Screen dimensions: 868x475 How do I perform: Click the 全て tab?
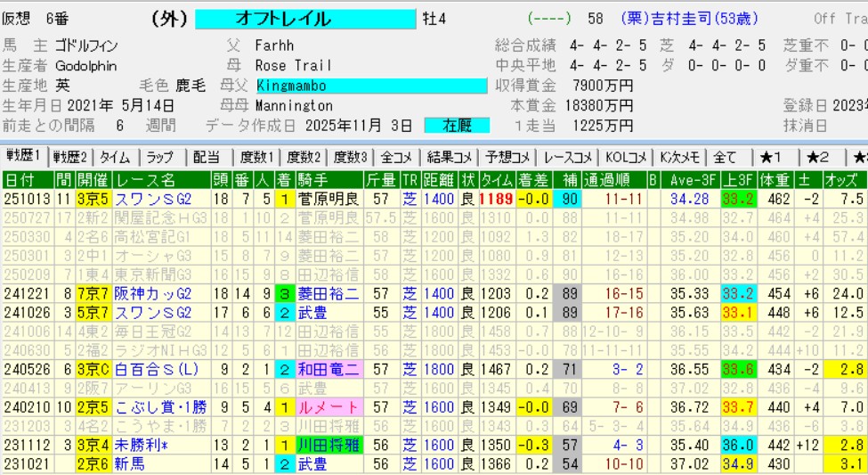click(724, 157)
